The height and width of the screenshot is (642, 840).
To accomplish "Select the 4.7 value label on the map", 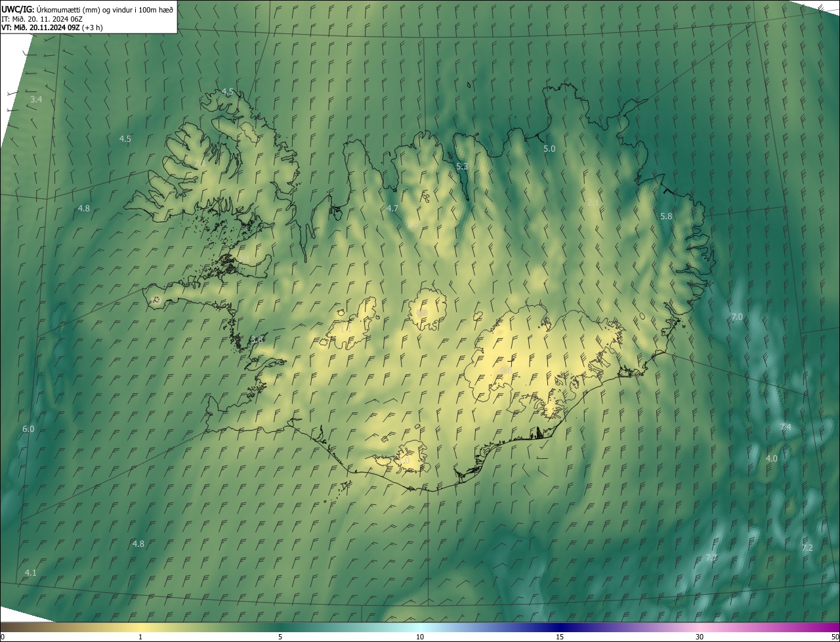I will point(392,208).
